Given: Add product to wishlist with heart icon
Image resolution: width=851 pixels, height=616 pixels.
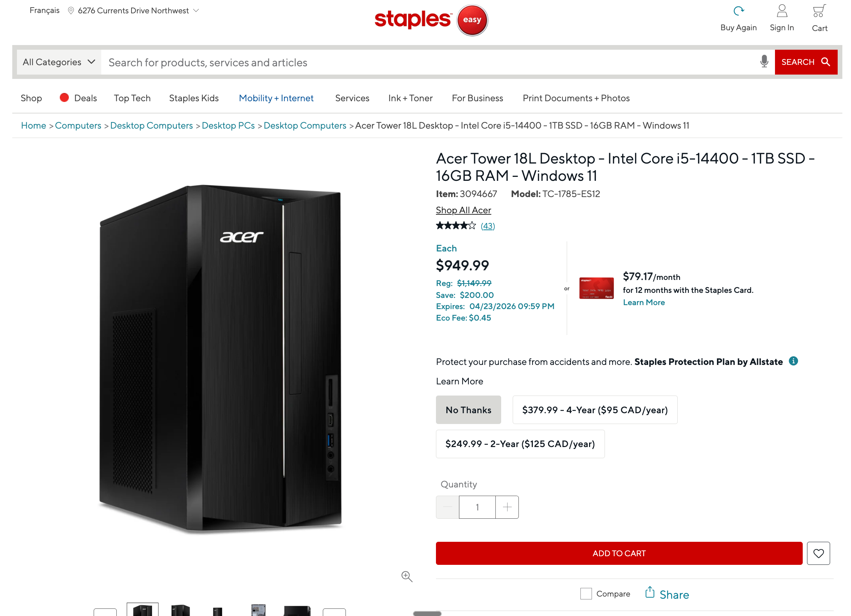Looking at the screenshot, I should point(818,553).
